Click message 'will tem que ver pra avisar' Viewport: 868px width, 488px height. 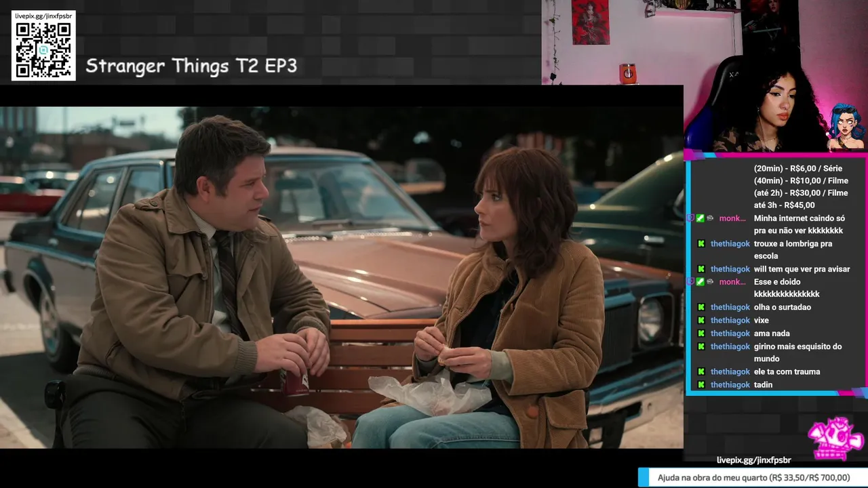coord(802,269)
